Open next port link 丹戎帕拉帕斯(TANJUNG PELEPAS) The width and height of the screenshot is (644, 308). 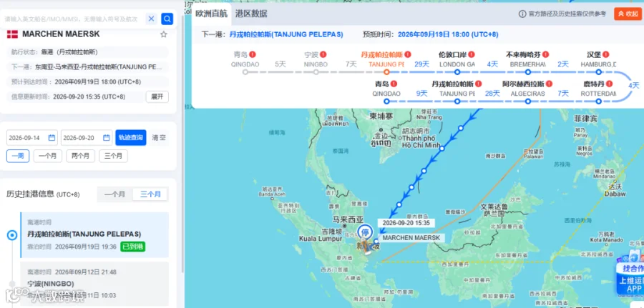(286, 34)
